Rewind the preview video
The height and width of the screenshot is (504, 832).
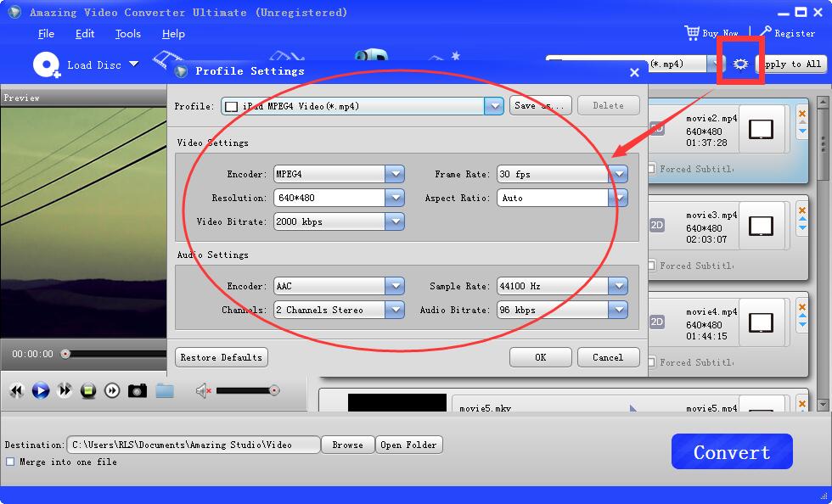tap(16, 391)
